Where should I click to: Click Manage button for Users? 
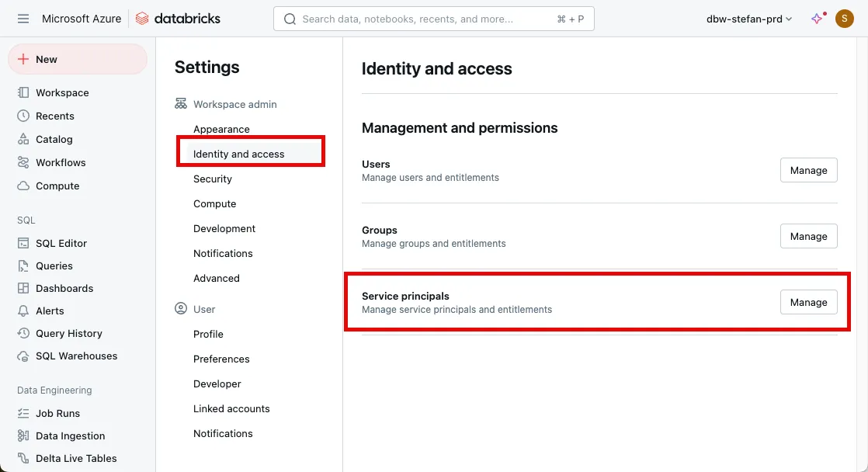point(808,170)
